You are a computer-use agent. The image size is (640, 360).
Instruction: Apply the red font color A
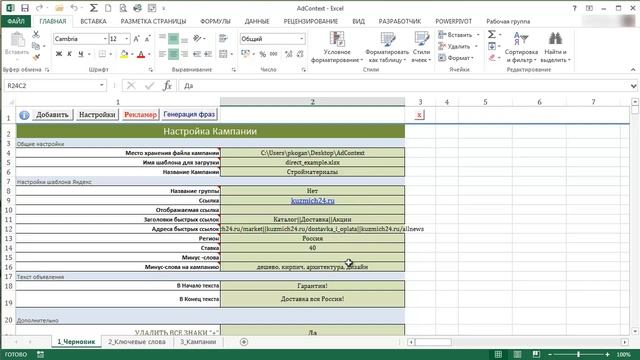pyautogui.click(x=141, y=54)
